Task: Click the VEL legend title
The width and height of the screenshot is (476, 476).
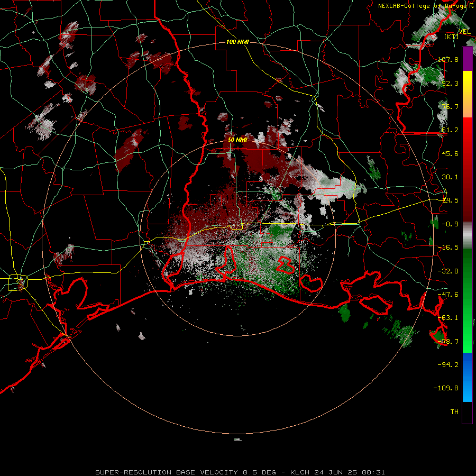Action: (x=465, y=31)
